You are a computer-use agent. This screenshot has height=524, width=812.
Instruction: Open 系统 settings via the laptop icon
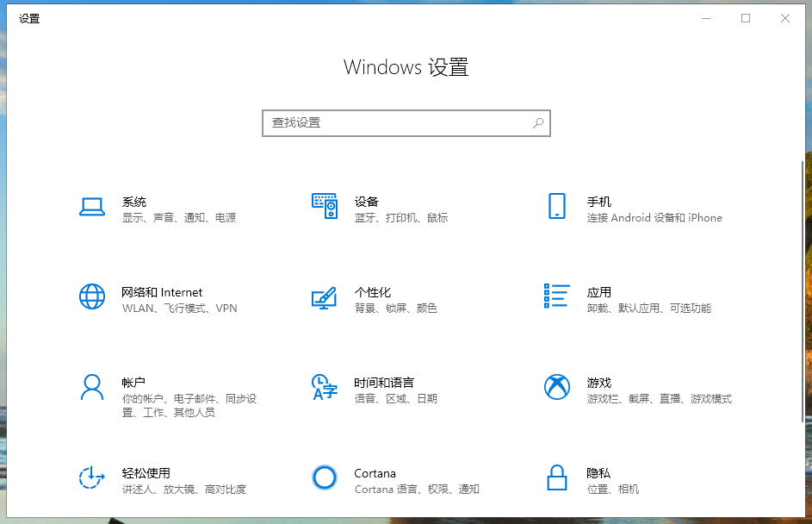point(92,207)
